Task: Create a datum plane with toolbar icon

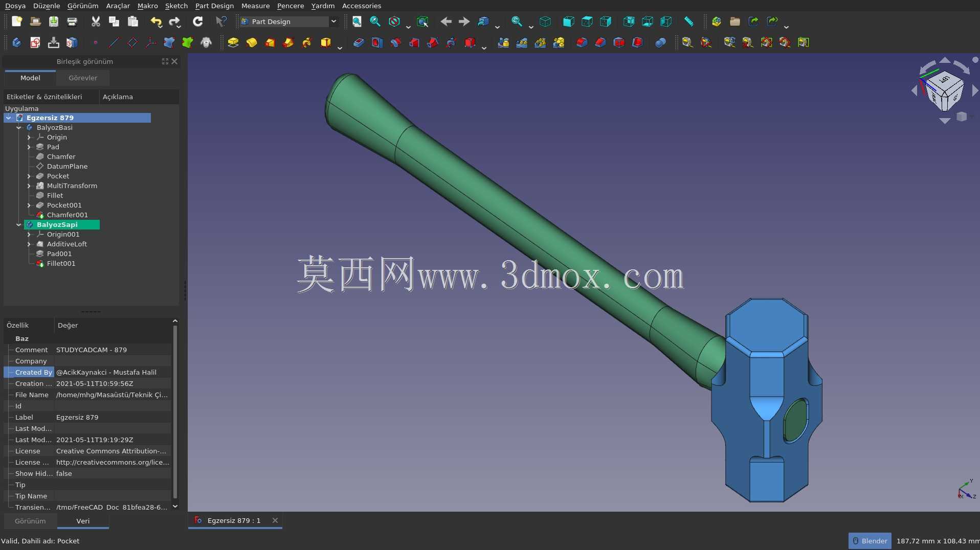Action: click(132, 42)
